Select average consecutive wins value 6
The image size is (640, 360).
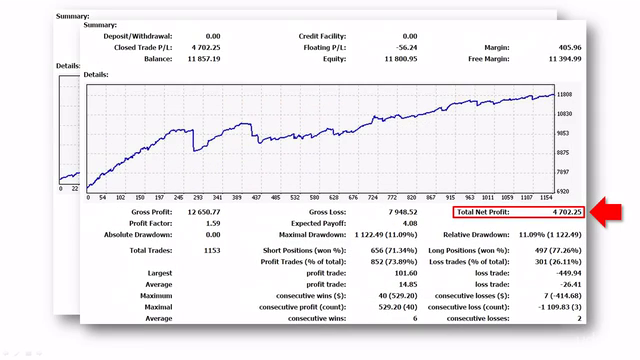415,319
